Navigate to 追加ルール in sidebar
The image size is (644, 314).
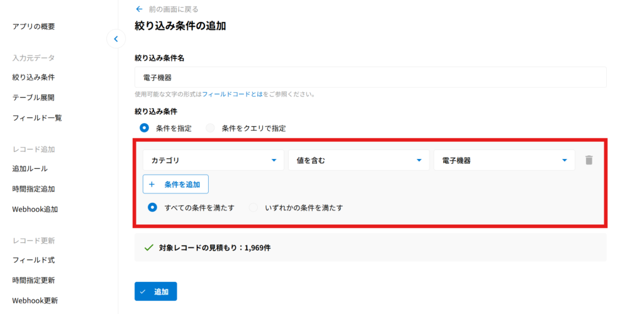pos(30,169)
